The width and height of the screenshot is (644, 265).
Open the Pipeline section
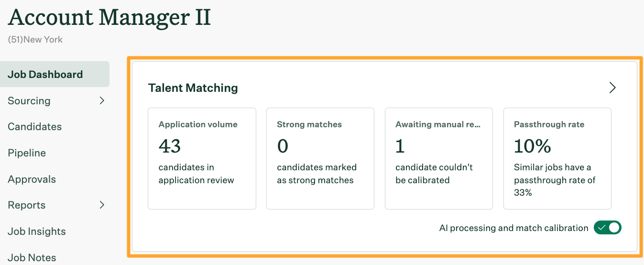point(27,153)
